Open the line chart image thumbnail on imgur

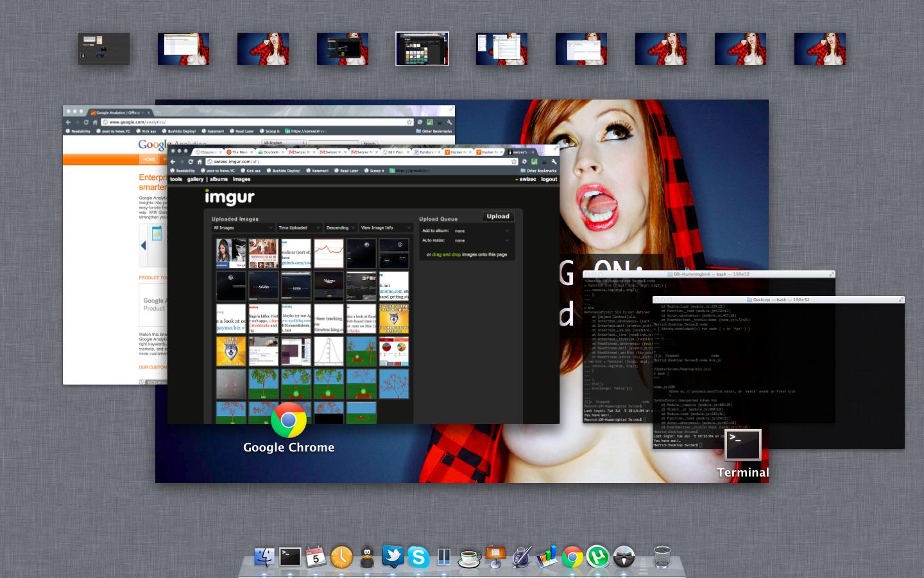tap(329, 253)
